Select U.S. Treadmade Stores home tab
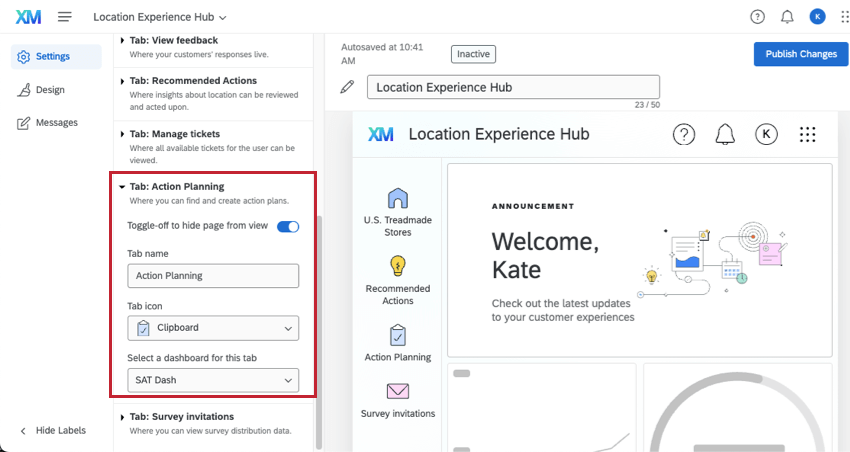 click(398, 212)
